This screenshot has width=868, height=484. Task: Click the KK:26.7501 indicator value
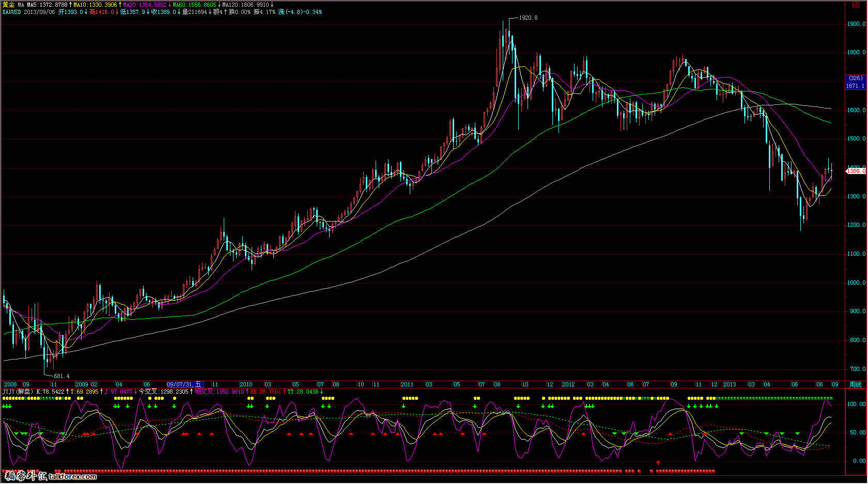pos(266,392)
